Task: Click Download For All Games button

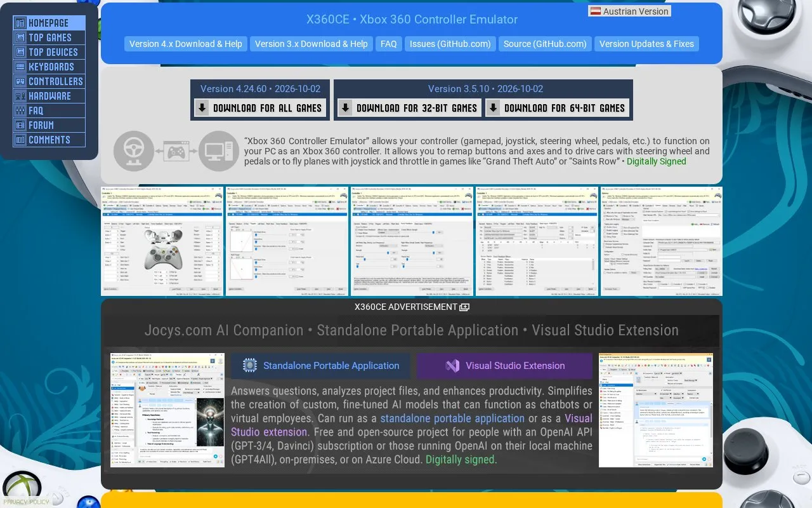Action: [261, 108]
